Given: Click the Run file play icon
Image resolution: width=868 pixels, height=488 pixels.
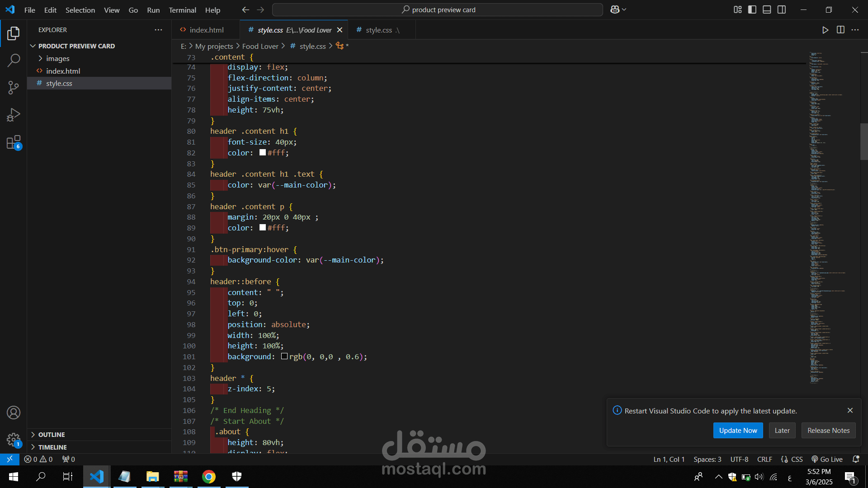Looking at the screenshot, I should click(x=825, y=30).
